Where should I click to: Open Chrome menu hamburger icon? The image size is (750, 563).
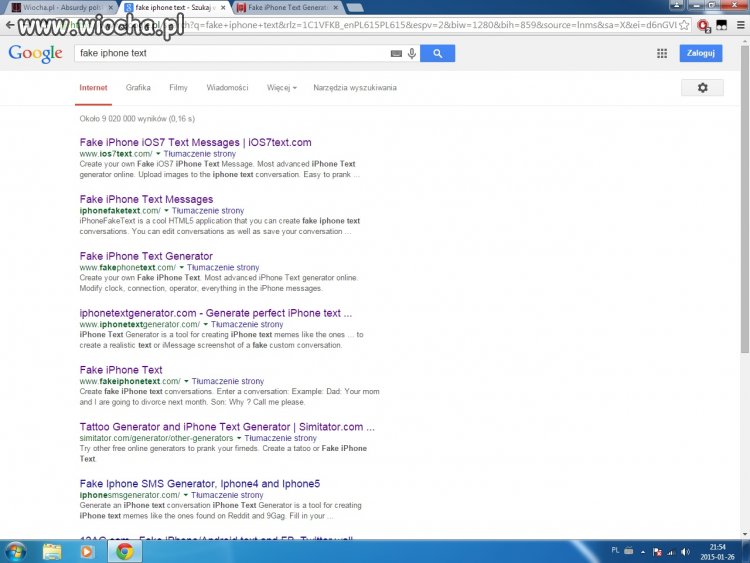tap(740, 25)
